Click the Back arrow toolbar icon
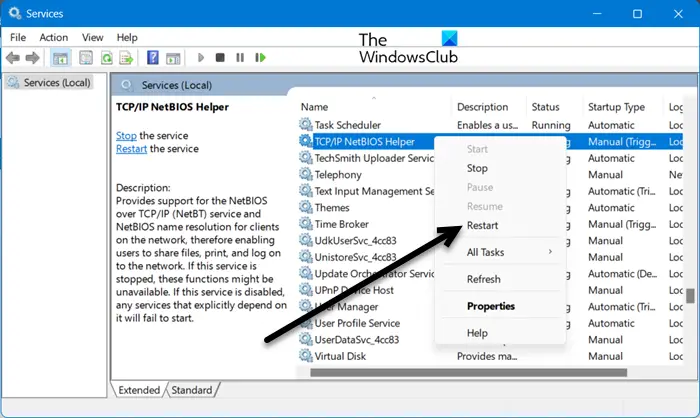Viewport: 700px width, 418px height. [x=13, y=58]
